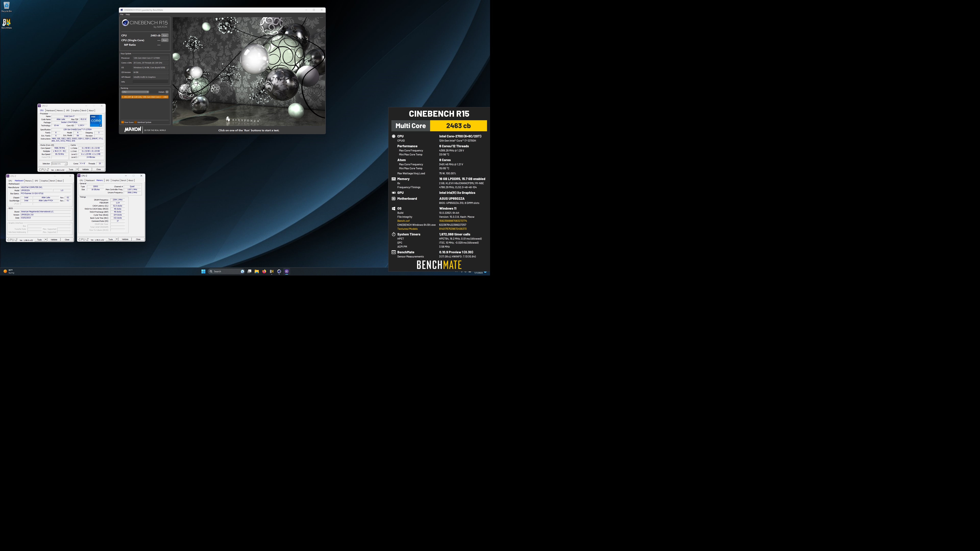Launch Firefox from the taskbar

pos(264,272)
